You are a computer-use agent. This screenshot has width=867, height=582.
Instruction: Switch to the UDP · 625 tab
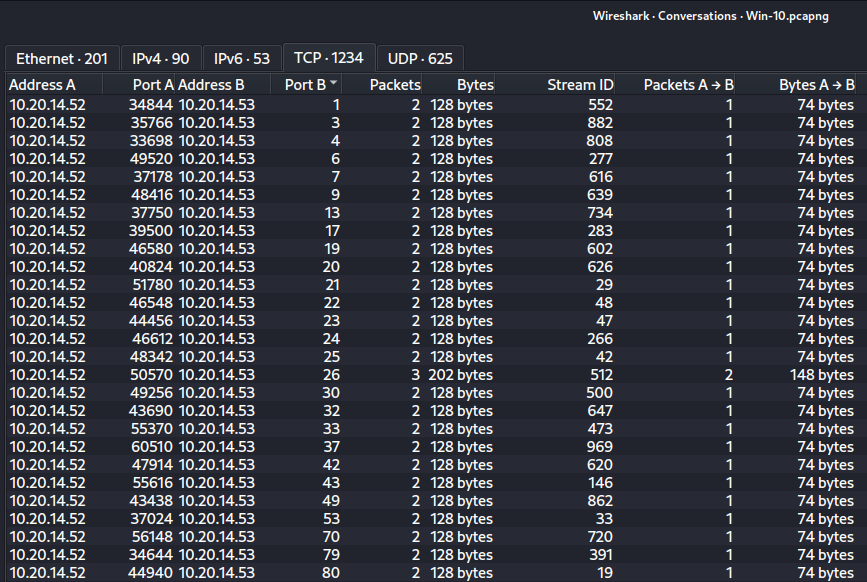point(420,59)
